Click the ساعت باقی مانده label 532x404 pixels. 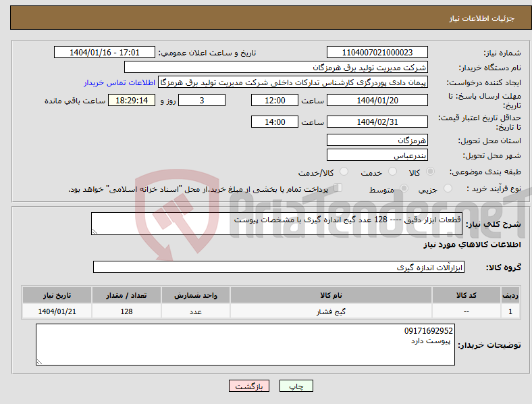tap(75, 101)
